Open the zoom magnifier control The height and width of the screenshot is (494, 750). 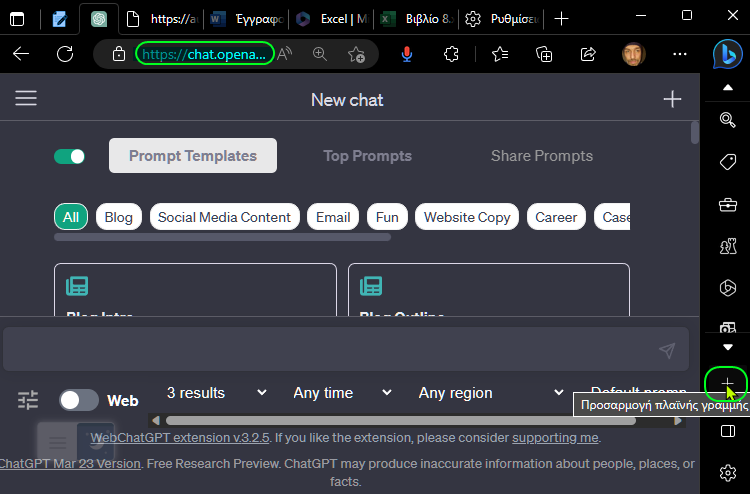pos(320,54)
